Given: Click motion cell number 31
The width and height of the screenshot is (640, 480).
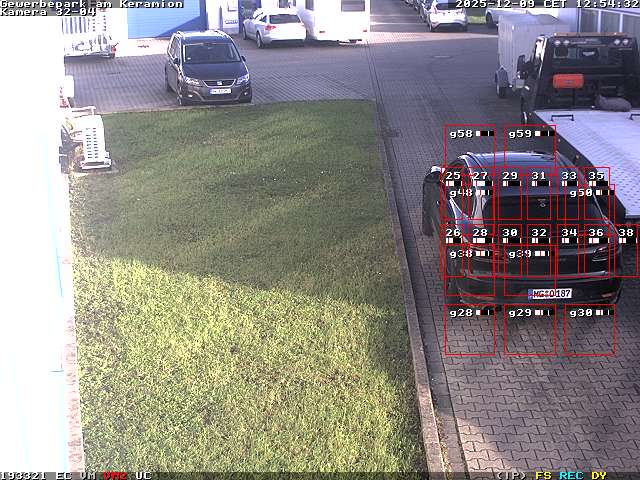Looking at the screenshot, I should pyautogui.click(x=539, y=176).
